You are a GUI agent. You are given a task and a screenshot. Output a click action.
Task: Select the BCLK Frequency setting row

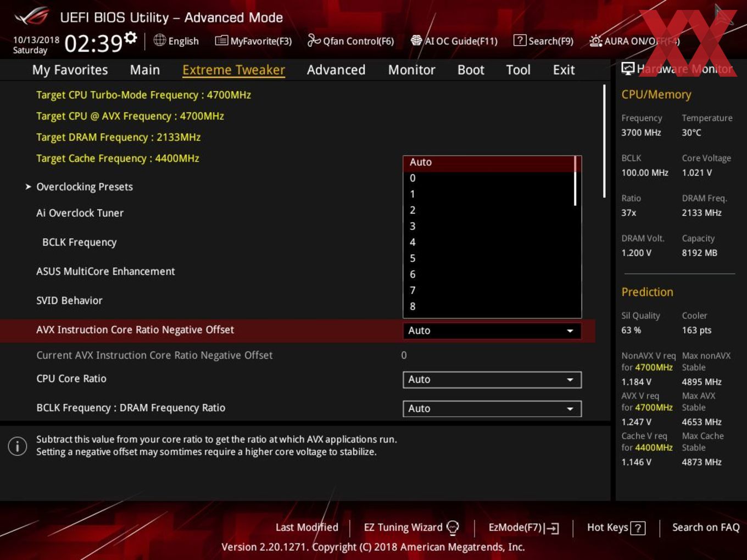point(79,242)
